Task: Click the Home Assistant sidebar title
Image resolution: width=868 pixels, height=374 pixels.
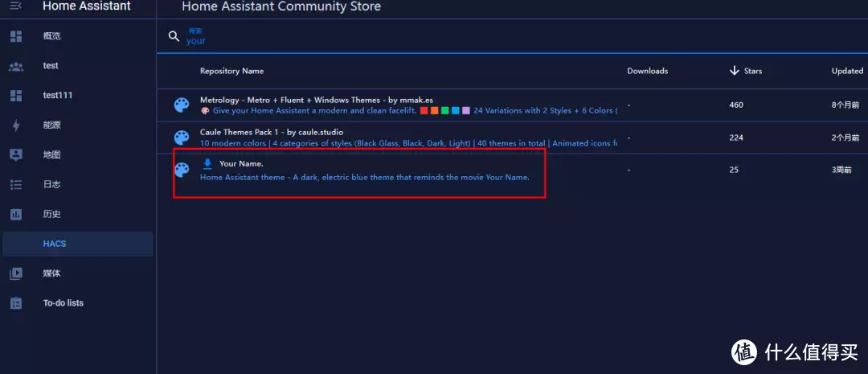Action: 86,6
